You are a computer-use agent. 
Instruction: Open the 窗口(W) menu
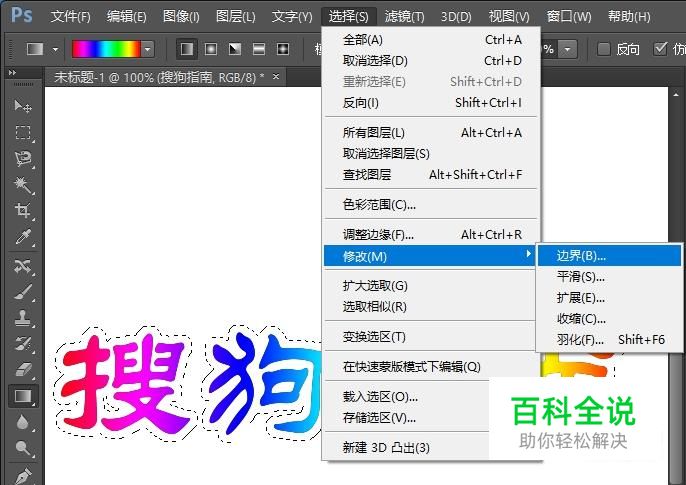coord(569,17)
